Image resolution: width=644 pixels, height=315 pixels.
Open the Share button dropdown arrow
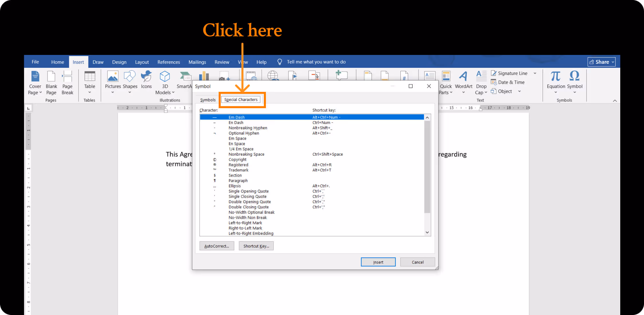[613, 62]
